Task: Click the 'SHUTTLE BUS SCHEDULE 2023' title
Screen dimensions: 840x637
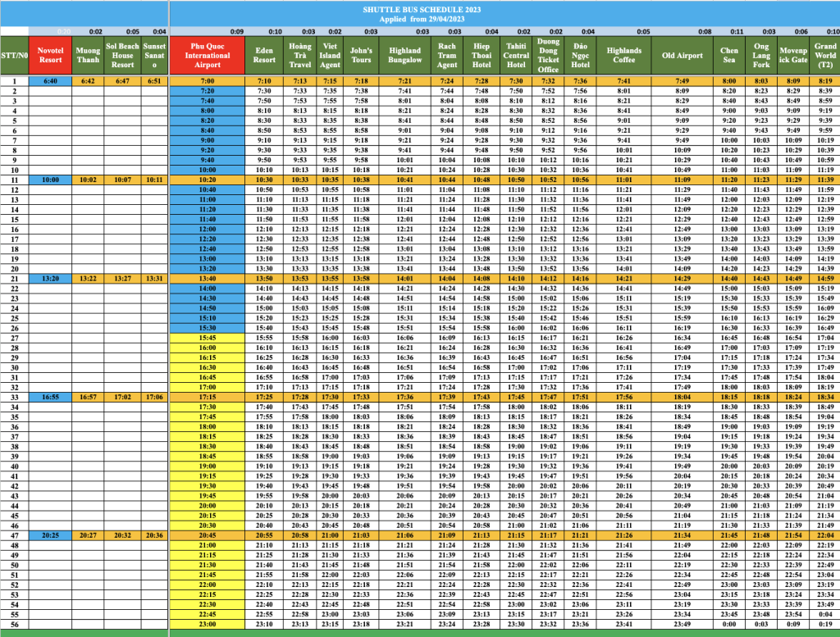Action: (422, 10)
